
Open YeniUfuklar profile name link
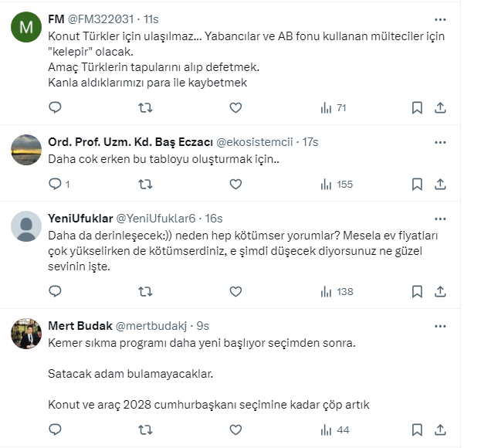coord(80,219)
